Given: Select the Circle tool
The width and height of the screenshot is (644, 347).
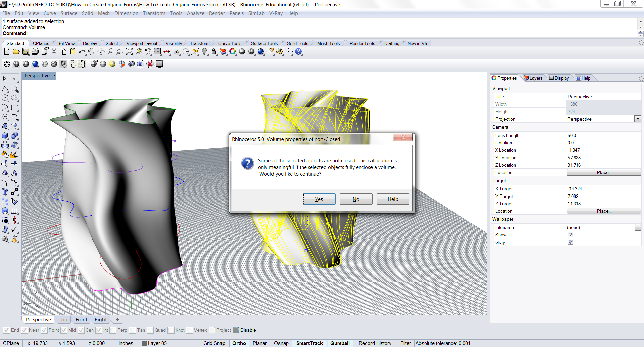Looking at the screenshot, I should 5,98.
